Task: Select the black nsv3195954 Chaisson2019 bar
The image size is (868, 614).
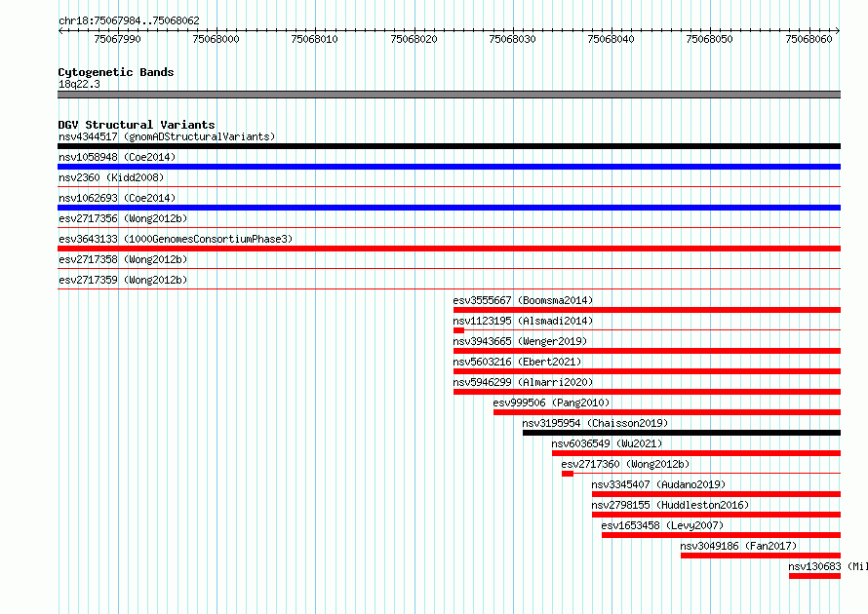Action: (682, 433)
